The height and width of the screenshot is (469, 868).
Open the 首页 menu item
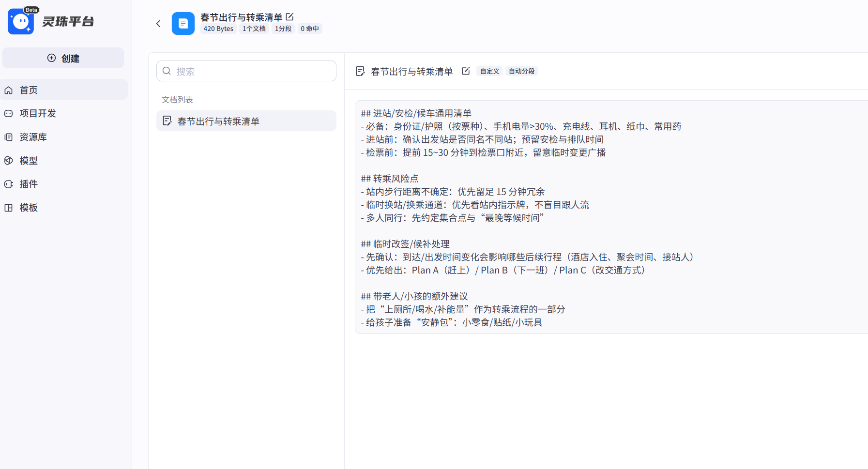[x=63, y=90]
